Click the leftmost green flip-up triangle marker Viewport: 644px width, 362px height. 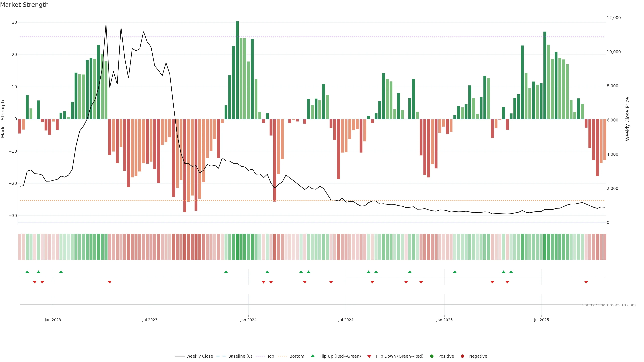point(27,272)
